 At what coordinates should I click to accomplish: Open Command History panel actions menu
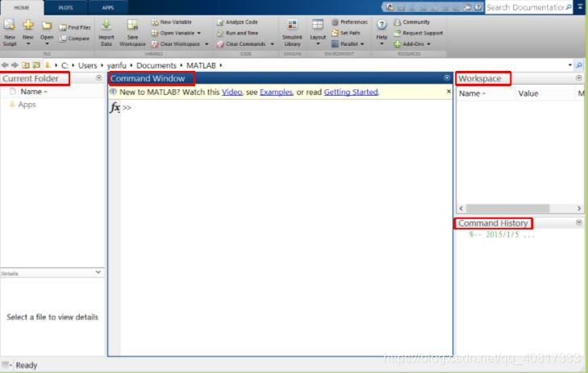coord(579,222)
